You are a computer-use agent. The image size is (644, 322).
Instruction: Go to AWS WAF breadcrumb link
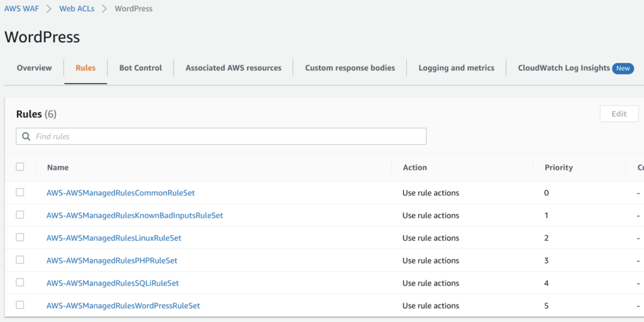22,9
